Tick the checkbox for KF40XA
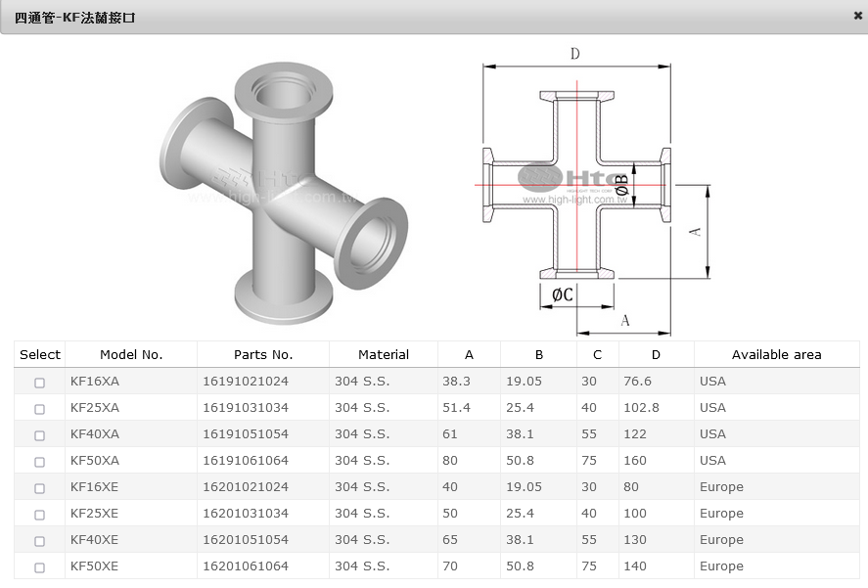 (x=40, y=435)
